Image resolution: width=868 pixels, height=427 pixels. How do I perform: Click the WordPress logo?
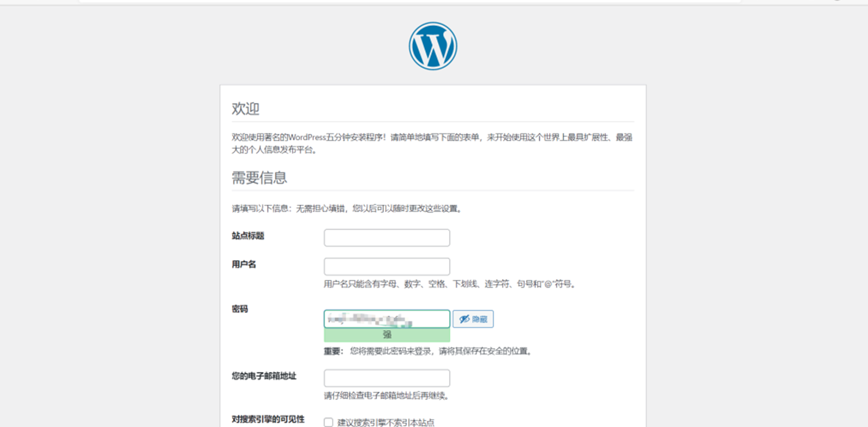(x=433, y=46)
